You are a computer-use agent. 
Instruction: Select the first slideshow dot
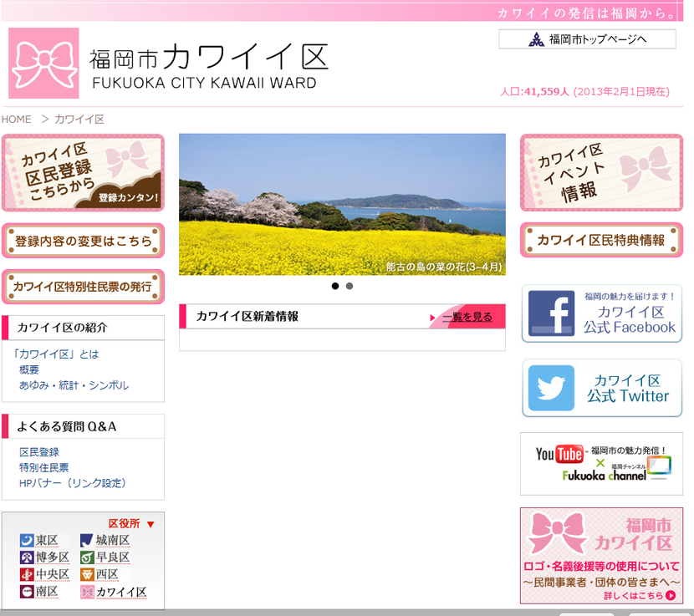pos(335,286)
